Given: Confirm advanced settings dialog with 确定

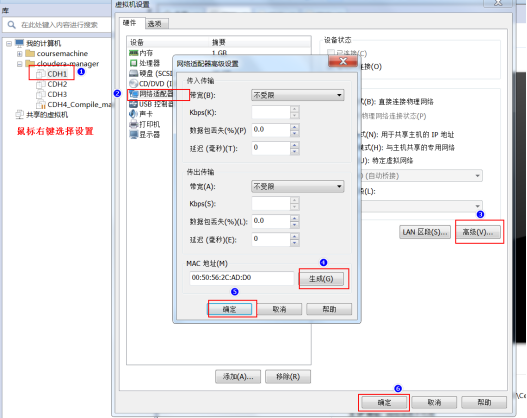Looking at the screenshot, I should point(230,309).
